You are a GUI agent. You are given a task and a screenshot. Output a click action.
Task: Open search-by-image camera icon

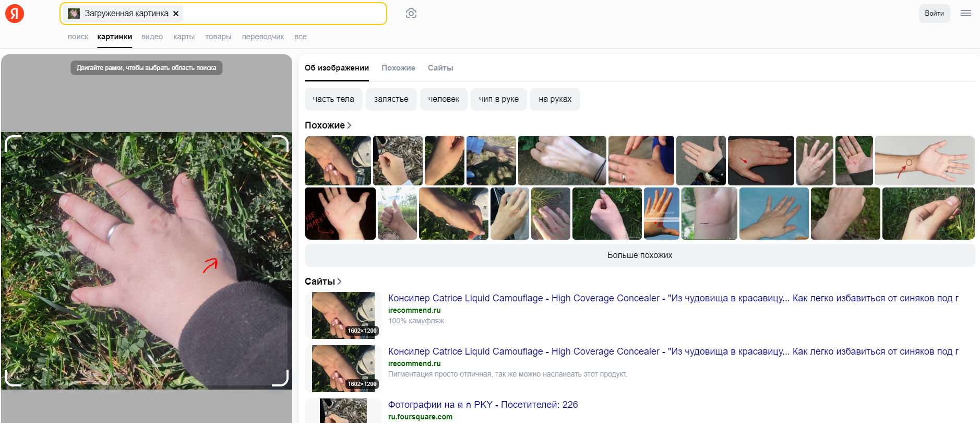(x=411, y=14)
